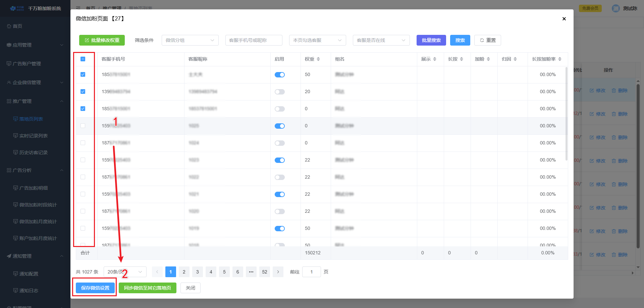This screenshot has height=308, width=644.
Task: Click next page arrow in pagination
Action: (x=278, y=272)
